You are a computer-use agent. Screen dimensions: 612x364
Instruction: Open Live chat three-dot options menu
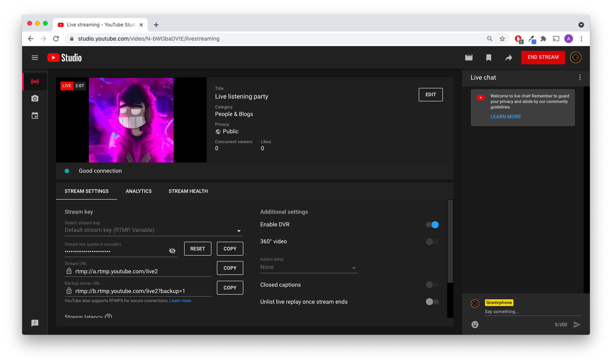[x=580, y=77]
